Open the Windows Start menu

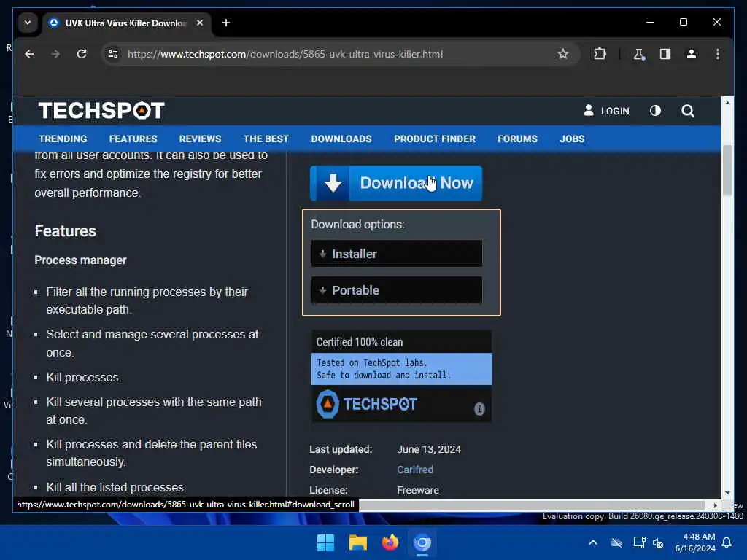(x=326, y=542)
